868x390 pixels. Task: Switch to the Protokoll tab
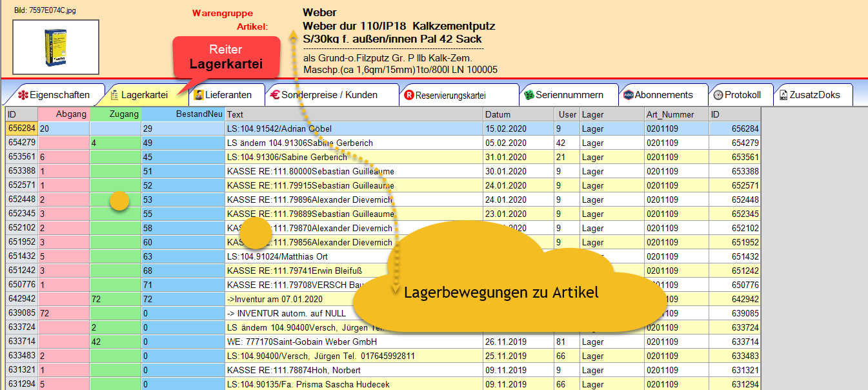click(741, 95)
